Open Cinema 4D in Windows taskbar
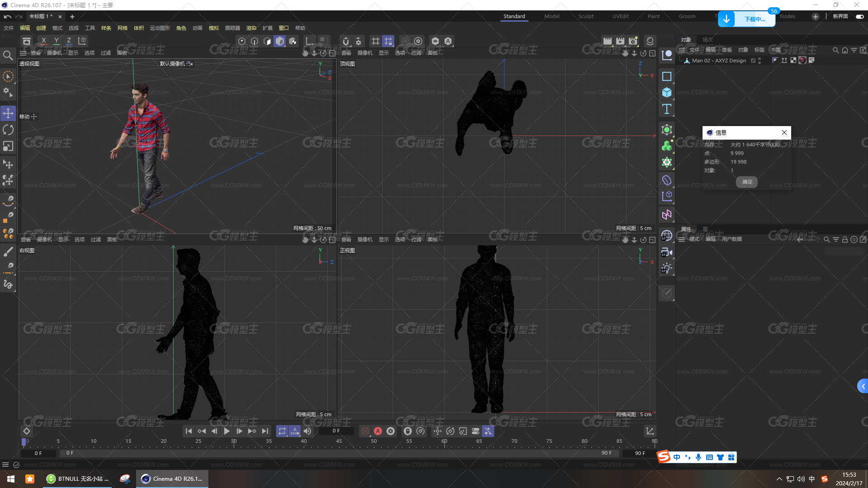The width and height of the screenshot is (868, 488). point(172,479)
